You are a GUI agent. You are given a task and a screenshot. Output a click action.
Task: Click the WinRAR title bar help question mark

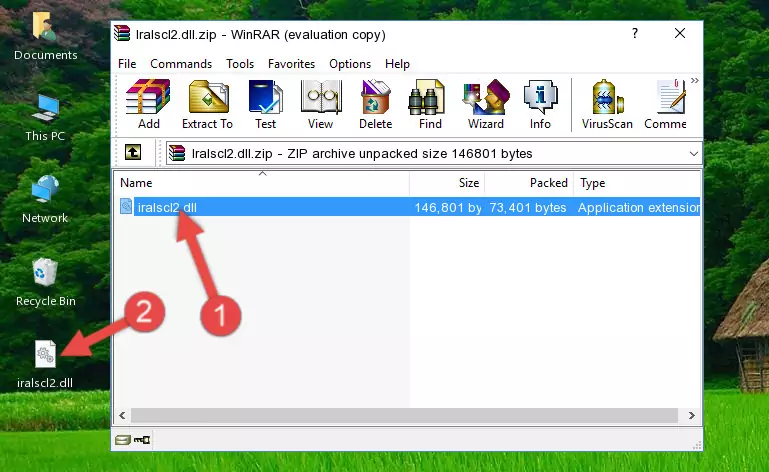tap(635, 33)
